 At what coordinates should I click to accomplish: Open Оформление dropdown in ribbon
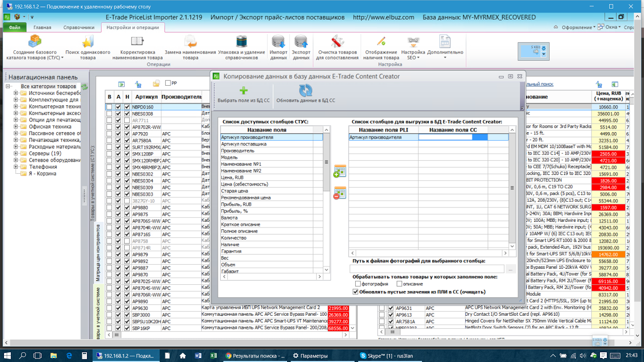[578, 27]
